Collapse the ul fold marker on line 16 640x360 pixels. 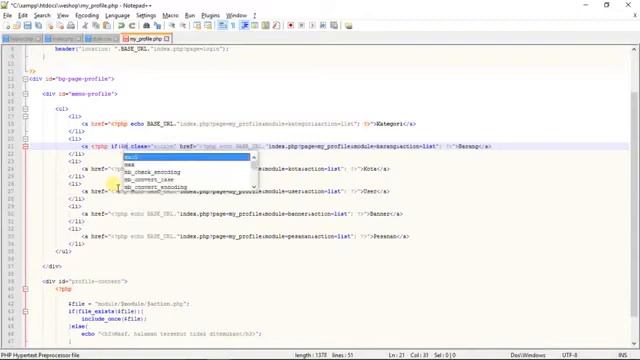coord(25,109)
